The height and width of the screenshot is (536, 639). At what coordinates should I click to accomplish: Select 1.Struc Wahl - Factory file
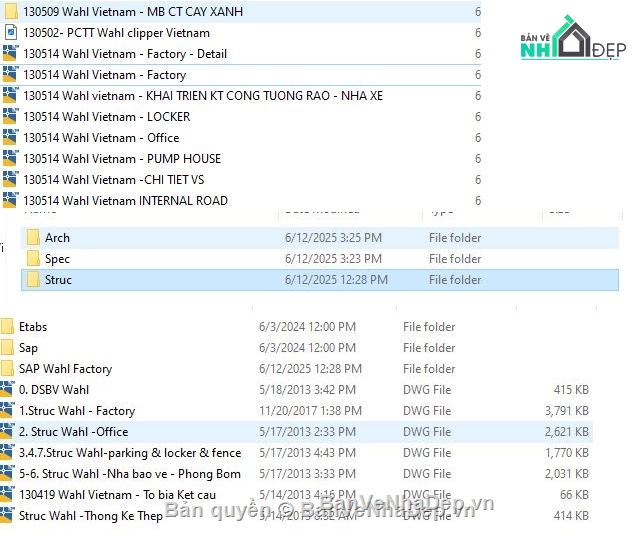click(x=77, y=411)
